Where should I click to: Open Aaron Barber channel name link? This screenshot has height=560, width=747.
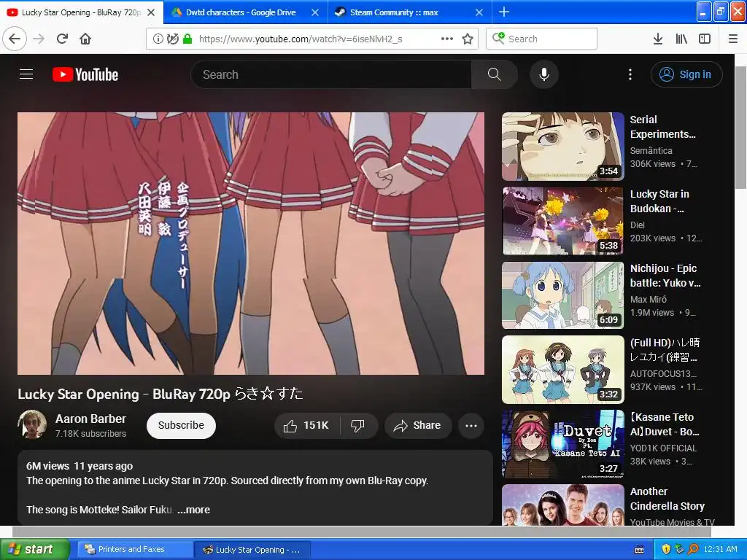(x=90, y=419)
